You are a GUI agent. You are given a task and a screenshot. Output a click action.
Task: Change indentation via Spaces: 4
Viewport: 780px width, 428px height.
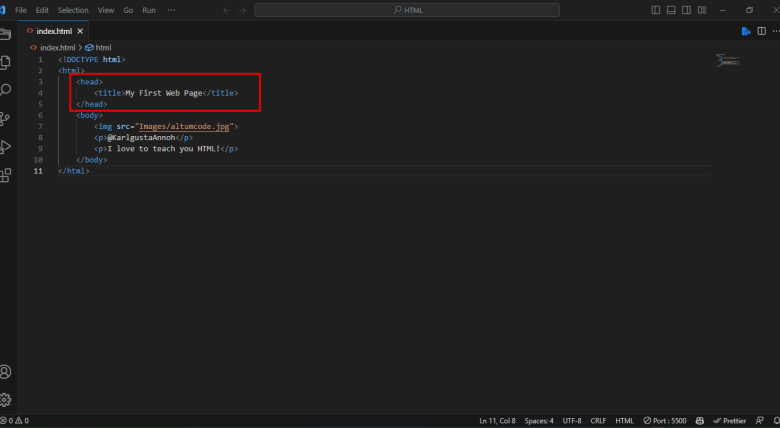[539, 421]
